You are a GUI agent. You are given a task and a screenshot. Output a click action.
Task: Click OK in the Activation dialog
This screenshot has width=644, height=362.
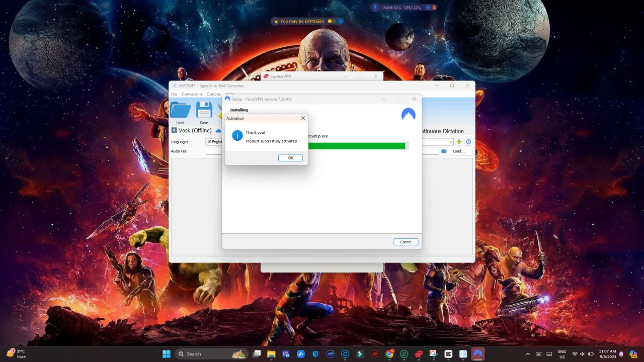tap(290, 158)
